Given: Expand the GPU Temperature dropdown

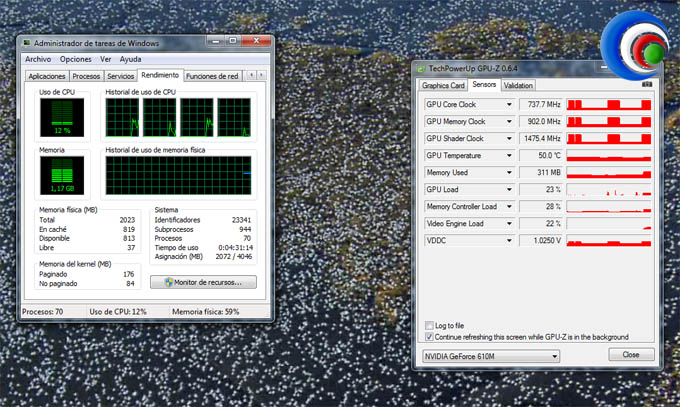Looking at the screenshot, I should (x=509, y=155).
